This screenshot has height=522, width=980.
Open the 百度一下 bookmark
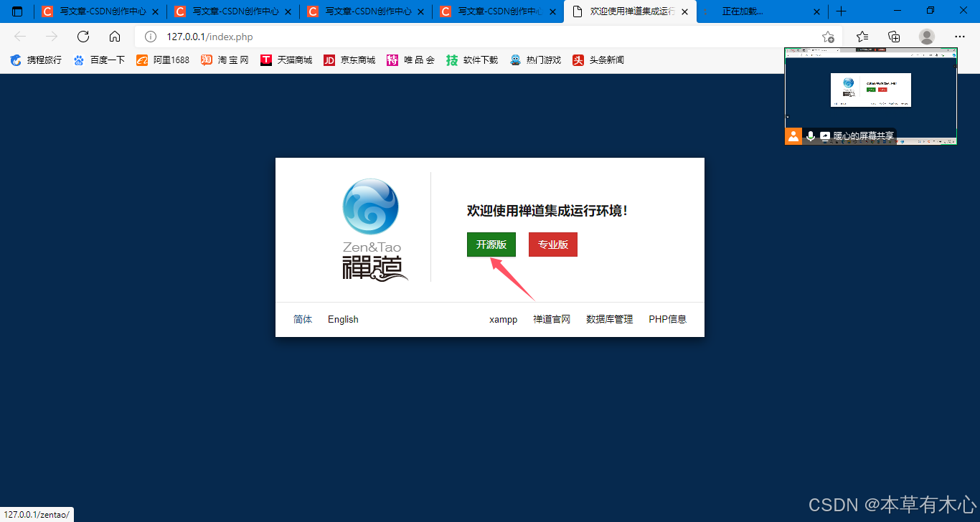click(99, 60)
